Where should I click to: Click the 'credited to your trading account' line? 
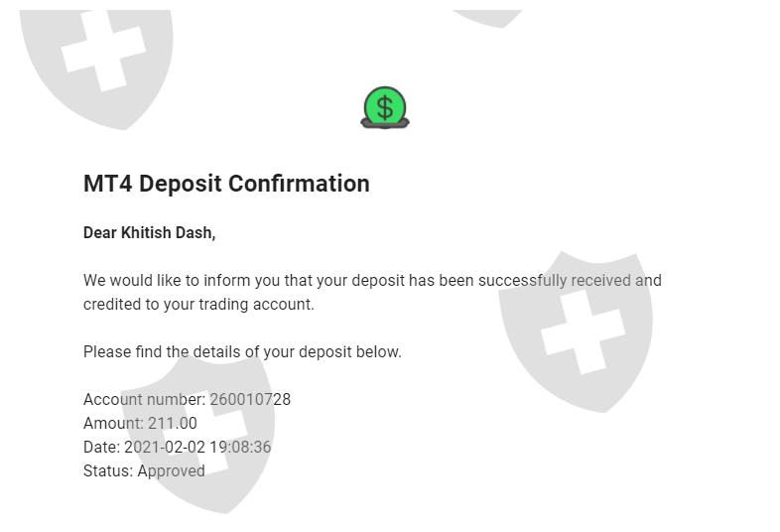[x=198, y=305]
